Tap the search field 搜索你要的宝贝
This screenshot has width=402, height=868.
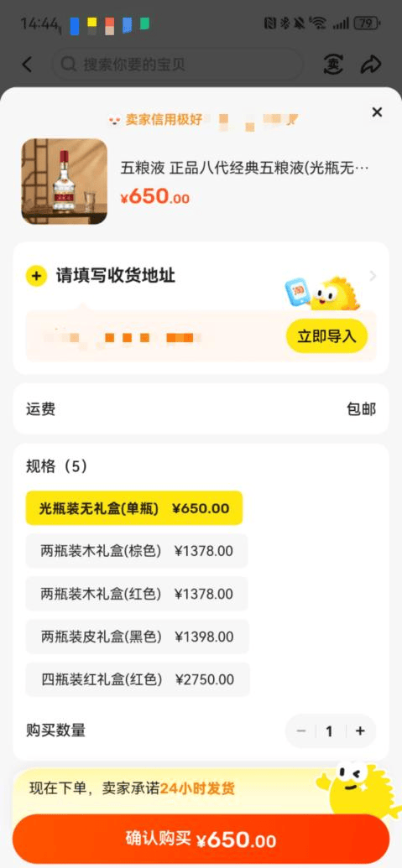click(177, 65)
